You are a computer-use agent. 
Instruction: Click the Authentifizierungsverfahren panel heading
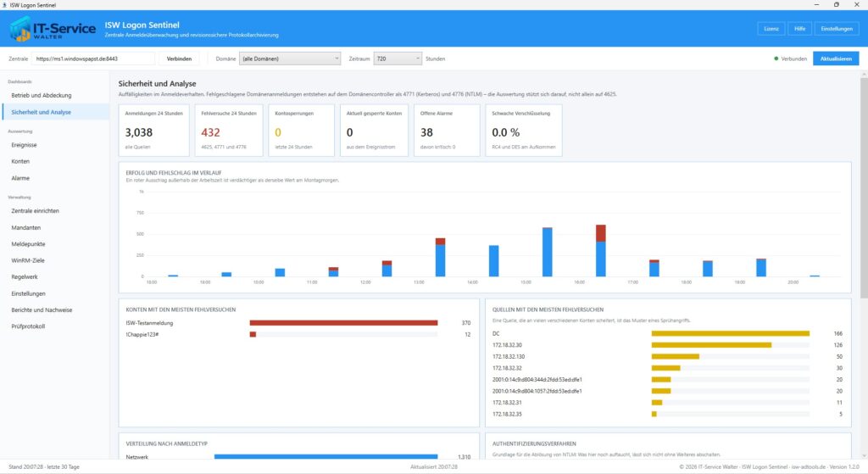coord(534,443)
